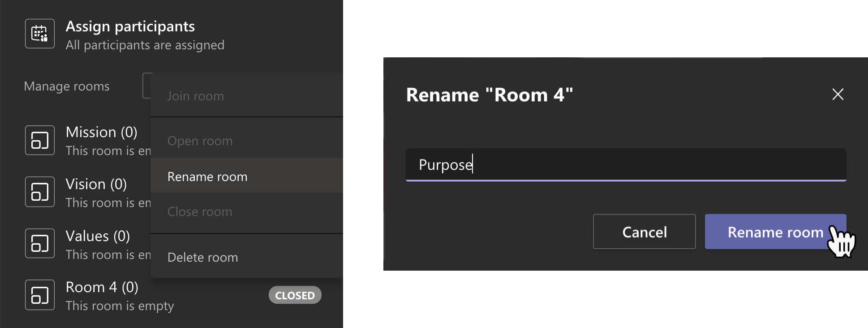The width and height of the screenshot is (868, 328).
Task: Choose Delete room from the context menu
Action: (202, 257)
